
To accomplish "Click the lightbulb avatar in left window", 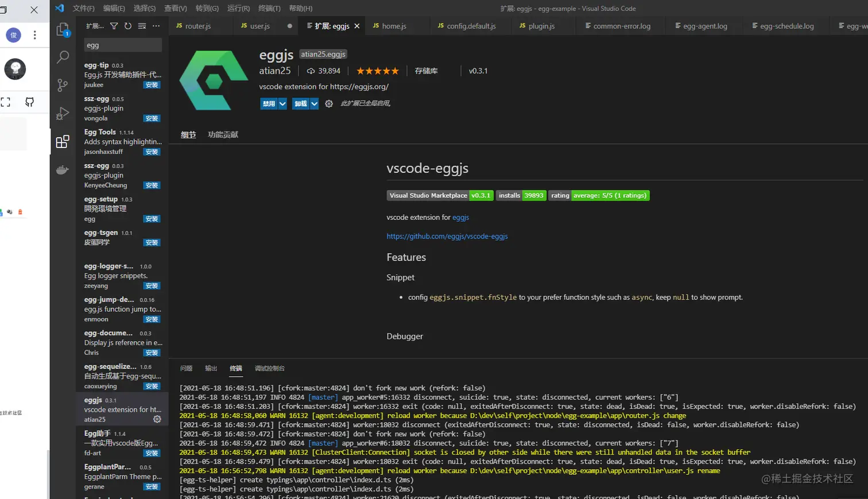I will pyautogui.click(x=15, y=69).
